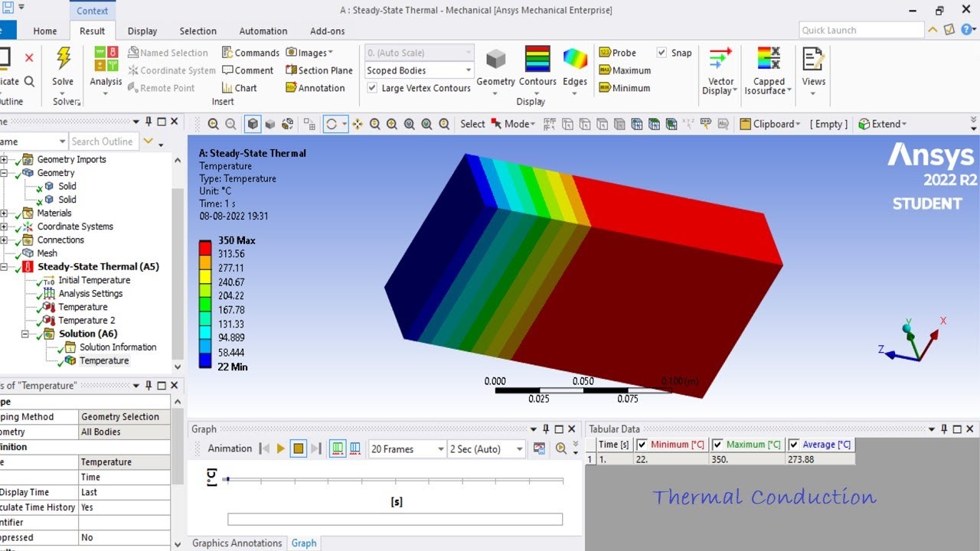Uncheck the Maximum [°C] column checkbox

(717, 445)
